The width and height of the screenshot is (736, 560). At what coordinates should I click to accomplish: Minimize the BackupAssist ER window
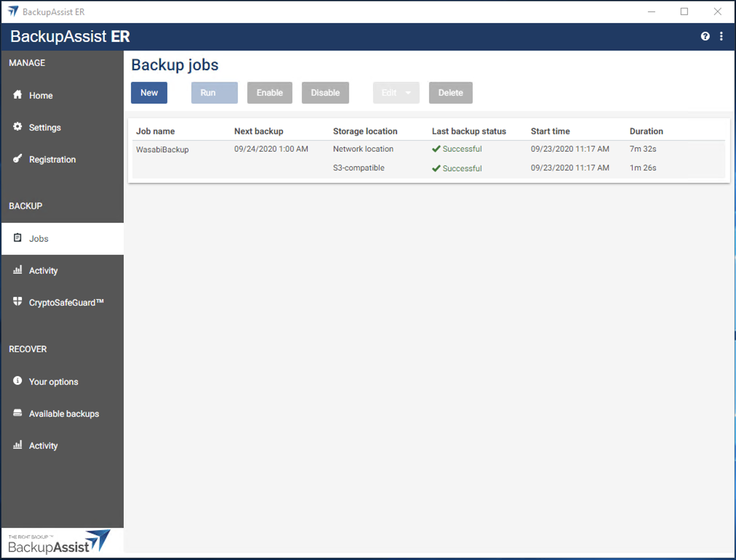[x=651, y=12]
